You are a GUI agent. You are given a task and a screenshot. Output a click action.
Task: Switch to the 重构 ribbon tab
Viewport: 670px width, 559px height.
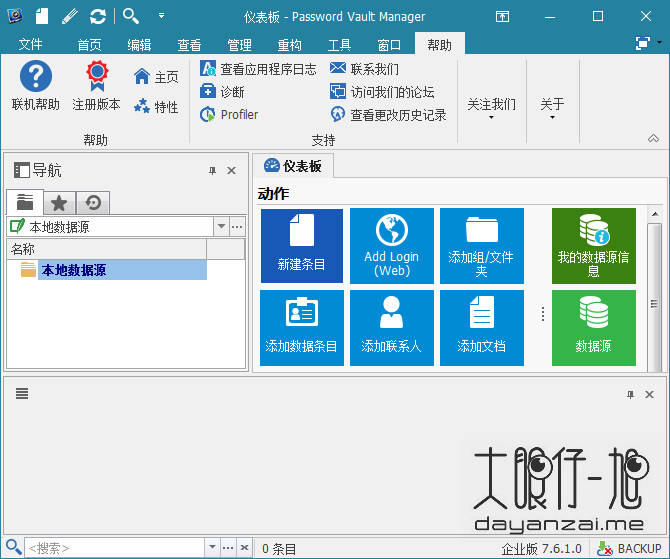(x=289, y=44)
